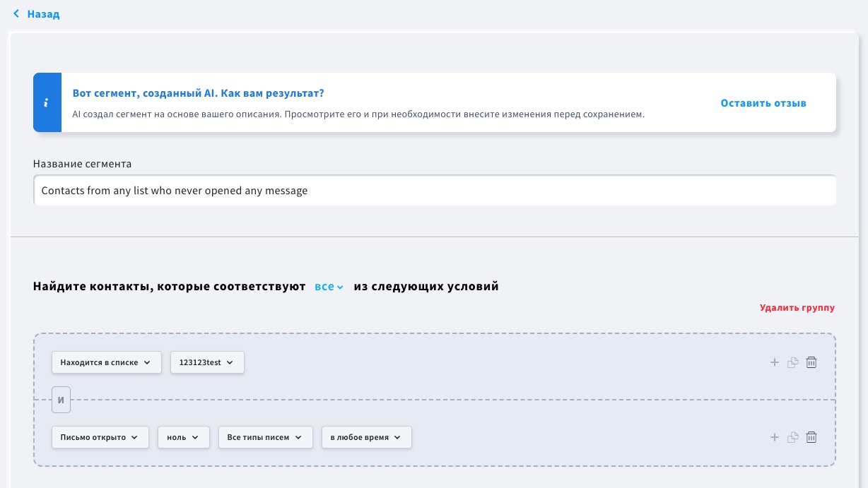Open the все match-type dropdown
The width and height of the screenshot is (868, 488).
329,287
